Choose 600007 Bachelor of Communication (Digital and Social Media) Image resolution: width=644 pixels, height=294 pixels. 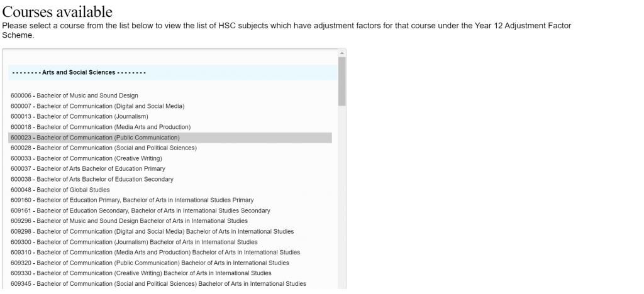97,106
